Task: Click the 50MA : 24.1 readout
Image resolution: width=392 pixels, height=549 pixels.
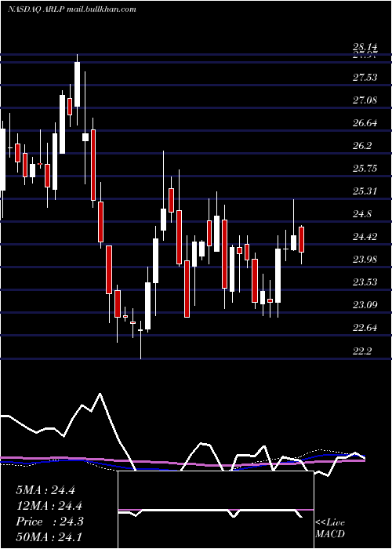Action: click(x=49, y=536)
